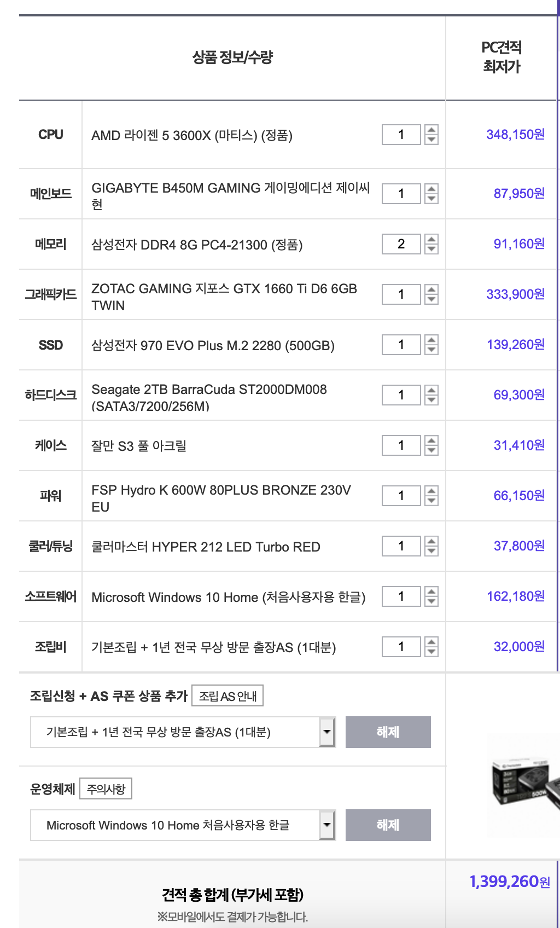Increase hard disk quantity up arrow

pos(431,390)
